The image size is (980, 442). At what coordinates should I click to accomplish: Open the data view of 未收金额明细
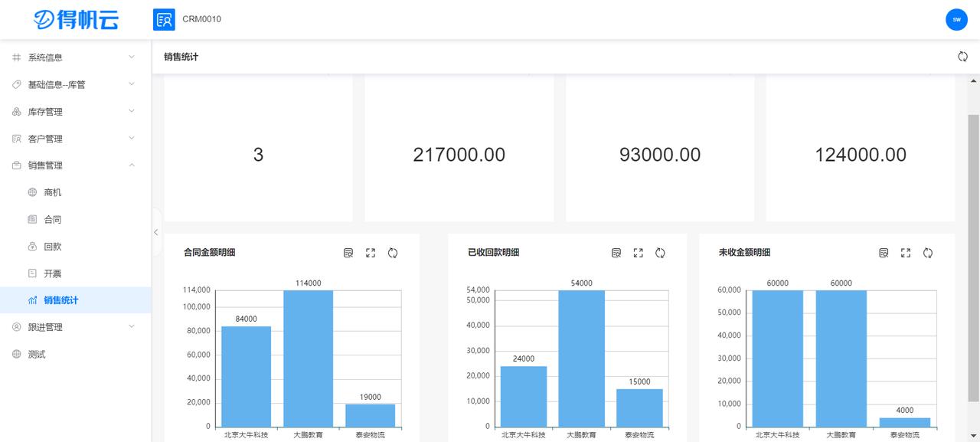point(884,252)
